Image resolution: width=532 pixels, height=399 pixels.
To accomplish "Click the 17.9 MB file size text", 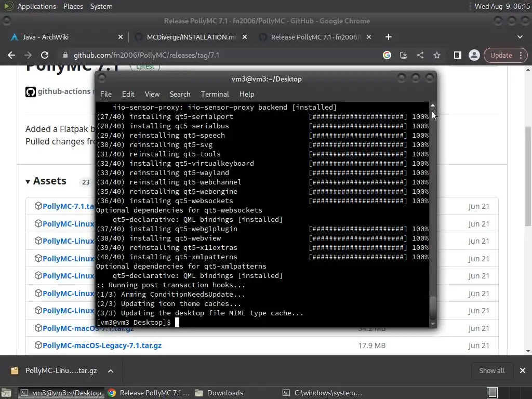I will pyautogui.click(x=372, y=345).
